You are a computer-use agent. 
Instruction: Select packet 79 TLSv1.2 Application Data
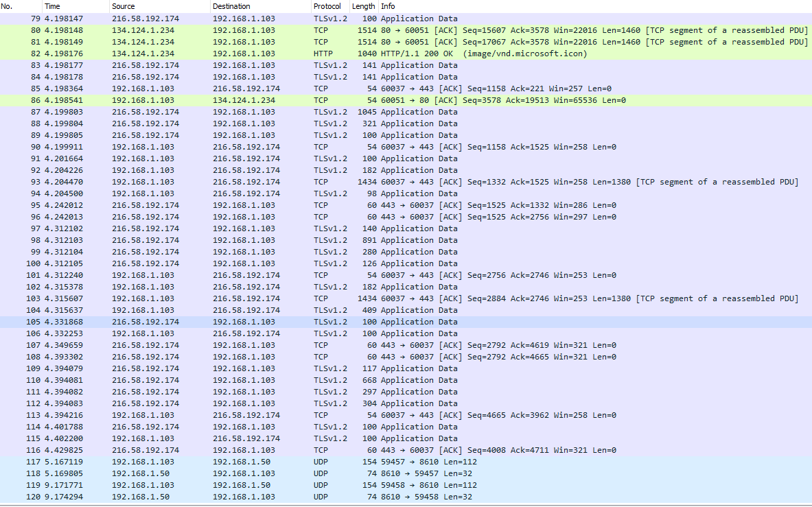tap(275, 19)
